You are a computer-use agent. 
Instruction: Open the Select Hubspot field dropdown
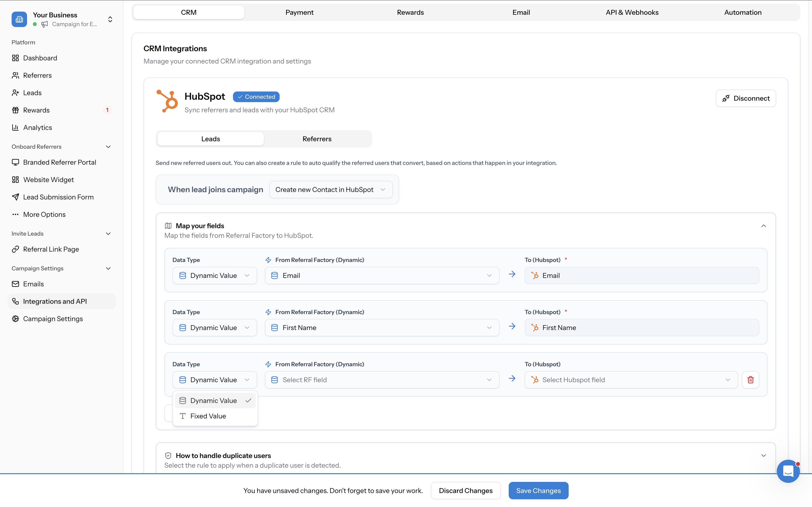pyautogui.click(x=631, y=380)
